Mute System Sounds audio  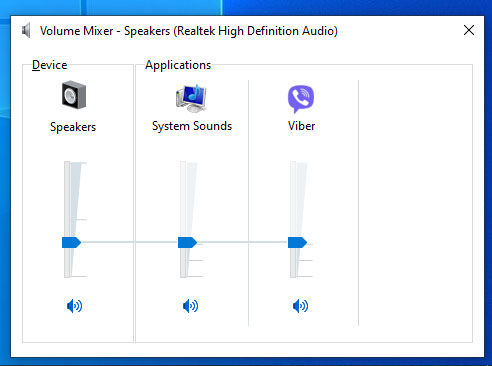[190, 306]
